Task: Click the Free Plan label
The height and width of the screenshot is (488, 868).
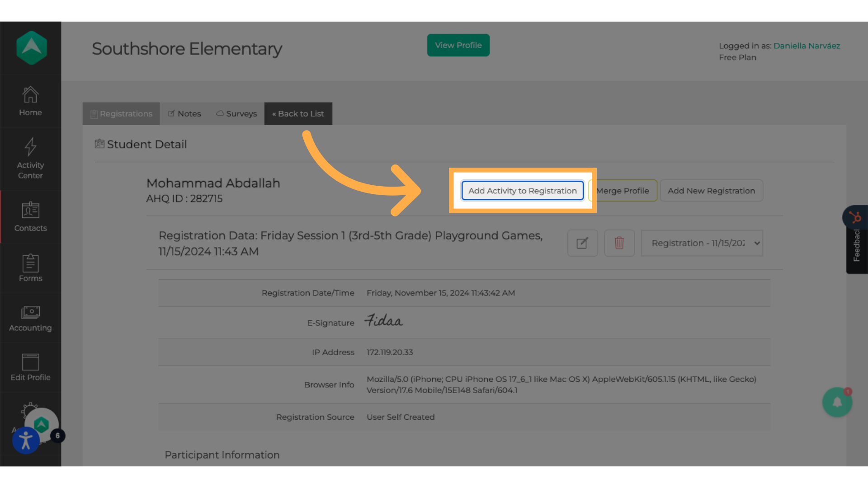Action: tap(737, 57)
